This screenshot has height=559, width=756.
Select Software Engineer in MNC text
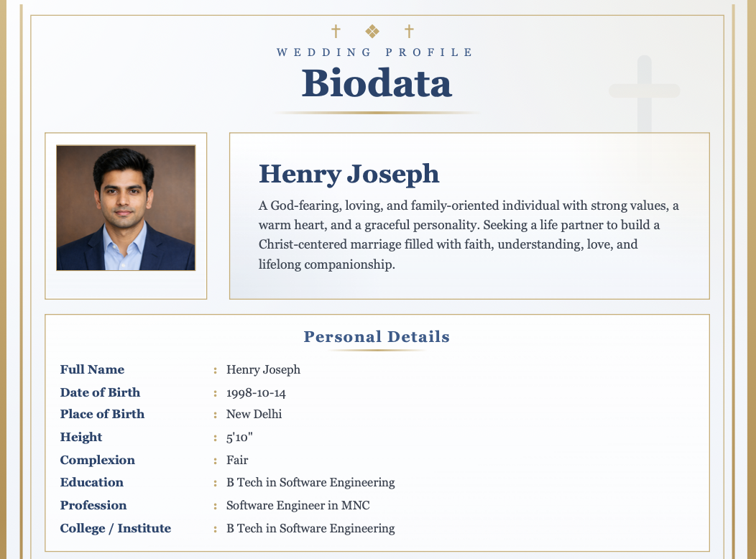click(x=298, y=505)
